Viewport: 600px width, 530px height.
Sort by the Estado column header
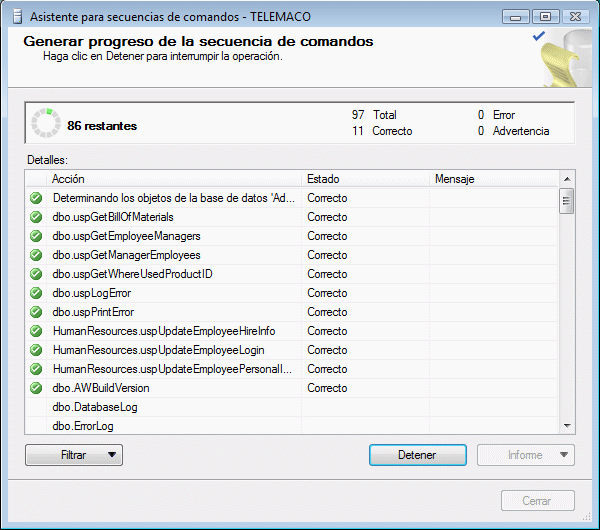(x=365, y=179)
